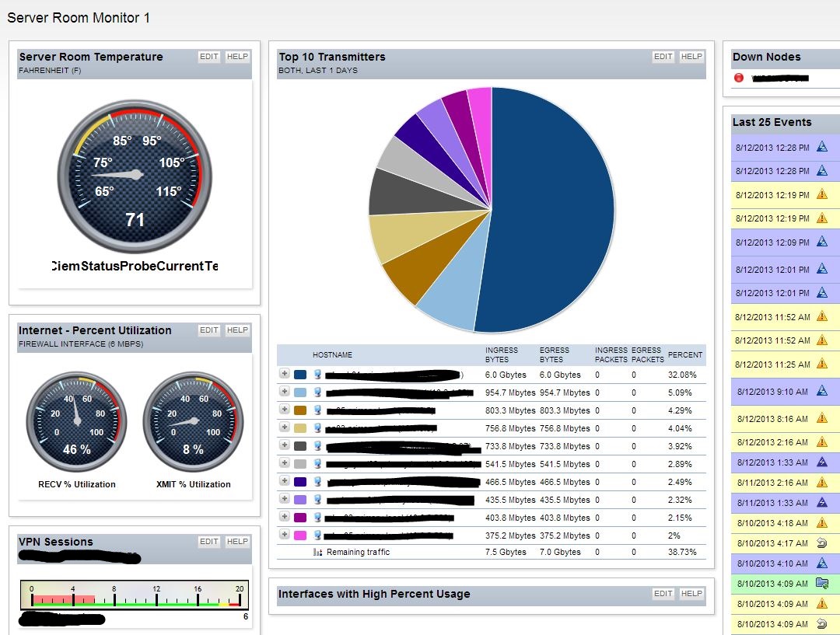Screen dimensions: 840x635
Task: Expand the 3.92% transmitter row
Action: (x=285, y=445)
